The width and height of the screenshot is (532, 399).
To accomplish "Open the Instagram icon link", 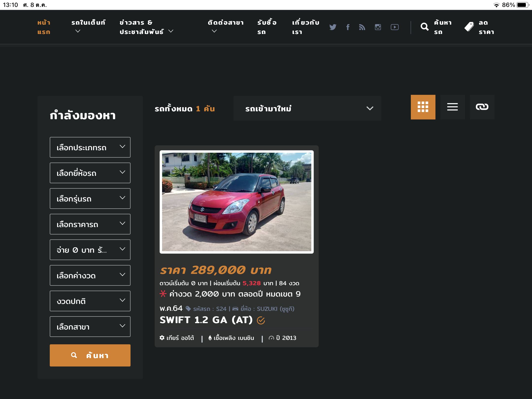I will (x=378, y=27).
